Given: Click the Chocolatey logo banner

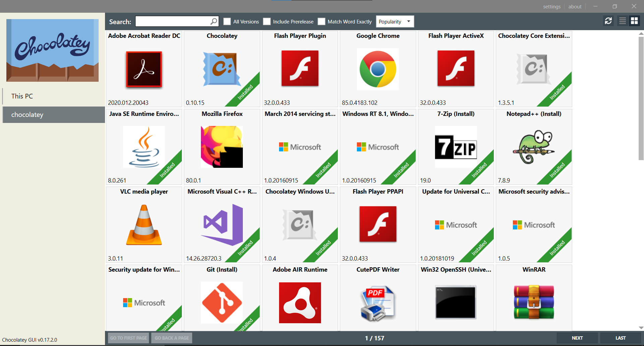Looking at the screenshot, I should (52, 50).
